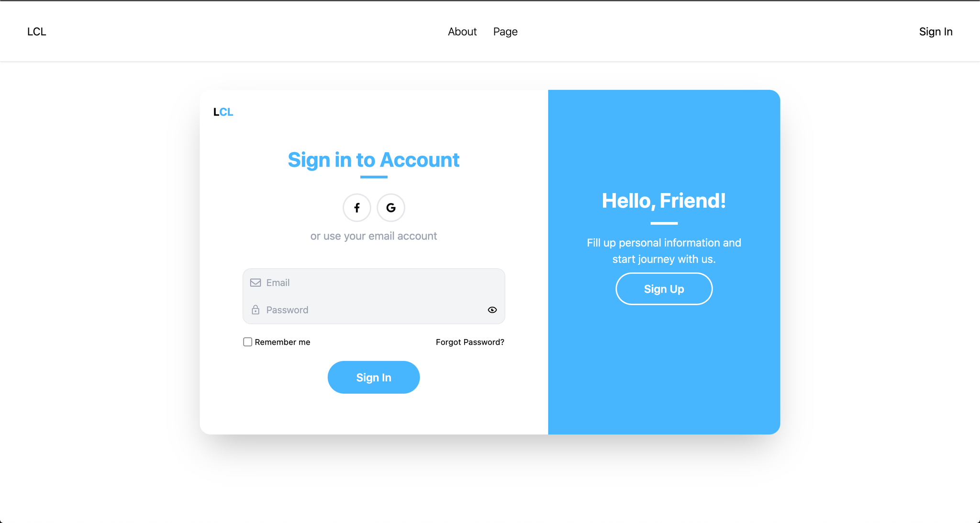980x523 pixels.
Task: Click the About navigation menu item
Action: [x=463, y=31]
